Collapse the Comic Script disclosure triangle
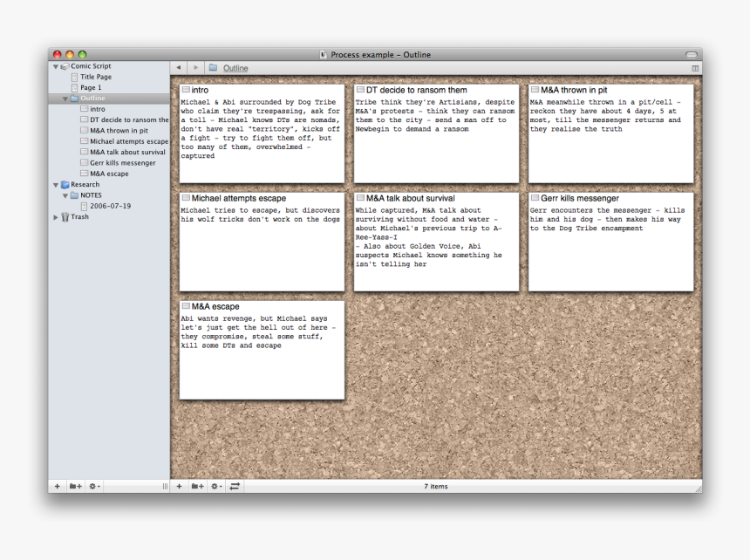 click(54, 65)
